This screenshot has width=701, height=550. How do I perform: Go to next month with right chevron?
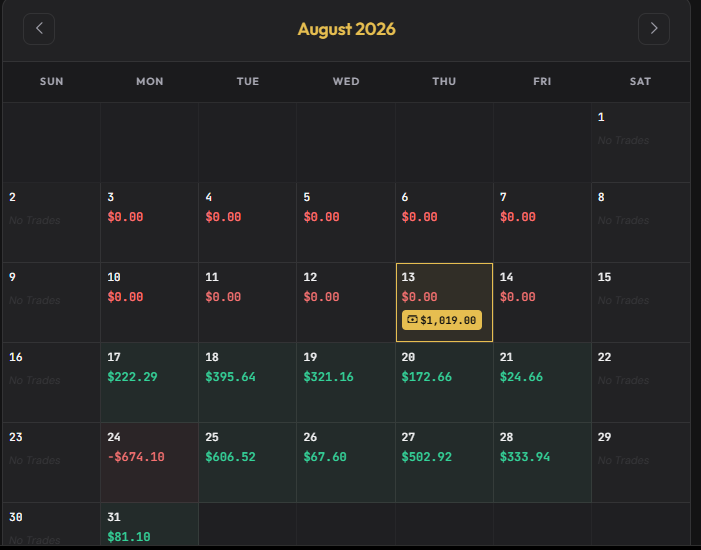pyautogui.click(x=654, y=29)
